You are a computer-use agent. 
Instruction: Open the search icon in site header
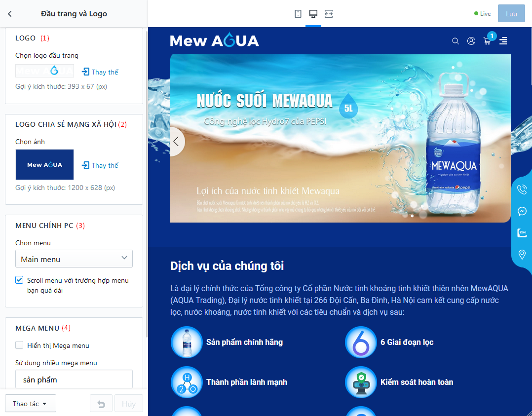pyautogui.click(x=456, y=41)
